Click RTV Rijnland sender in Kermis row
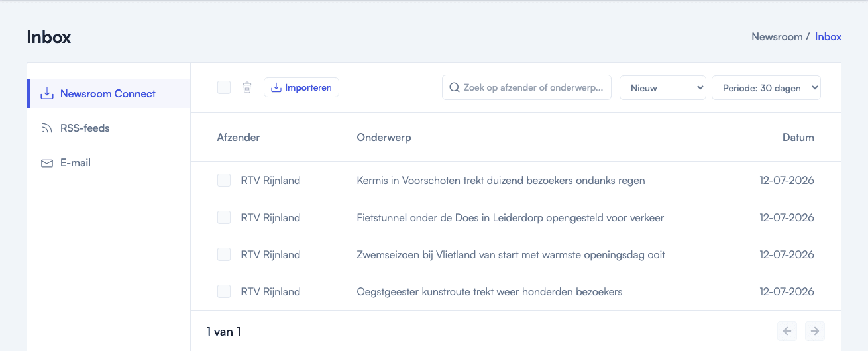This screenshot has height=351, width=868. 270,180
